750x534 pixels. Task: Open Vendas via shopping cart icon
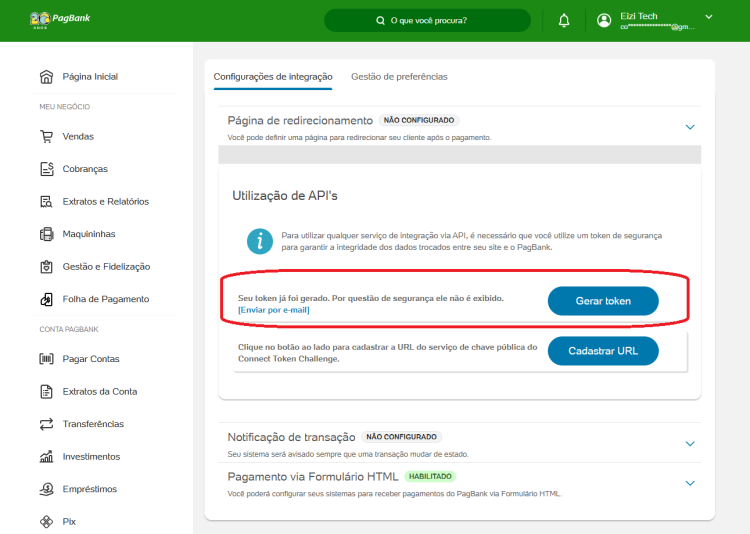[46, 136]
